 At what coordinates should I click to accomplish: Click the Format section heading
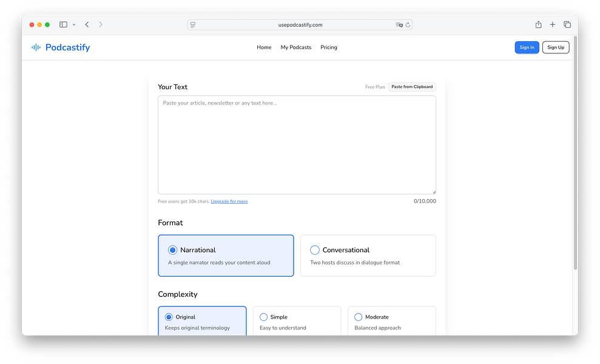(170, 223)
